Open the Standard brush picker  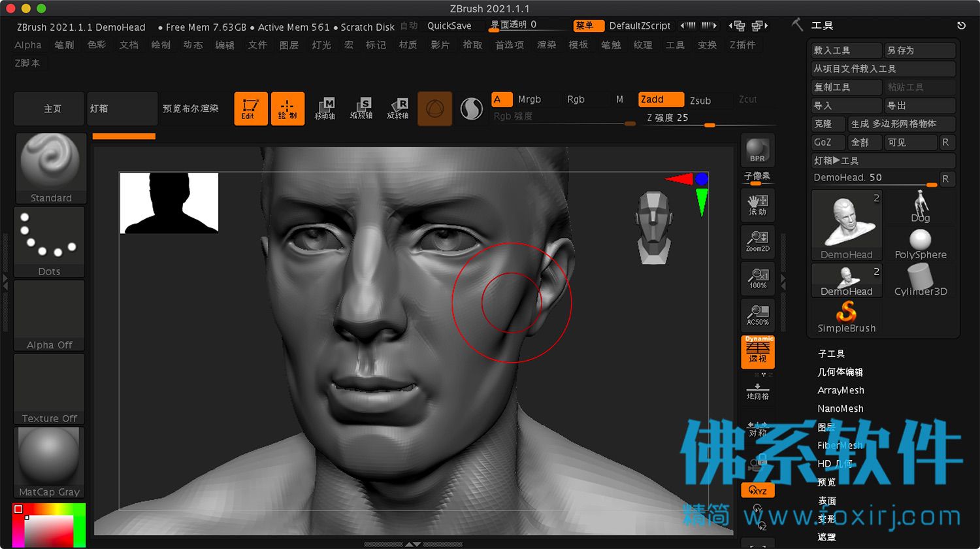coord(50,169)
